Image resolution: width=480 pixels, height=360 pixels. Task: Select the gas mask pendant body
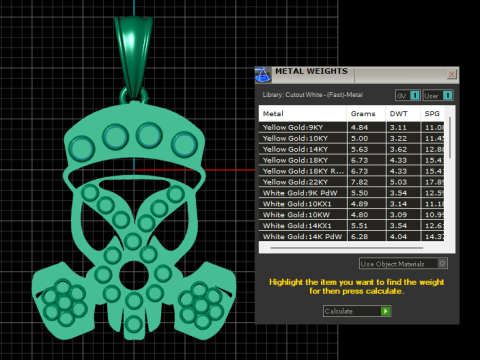tap(133, 220)
